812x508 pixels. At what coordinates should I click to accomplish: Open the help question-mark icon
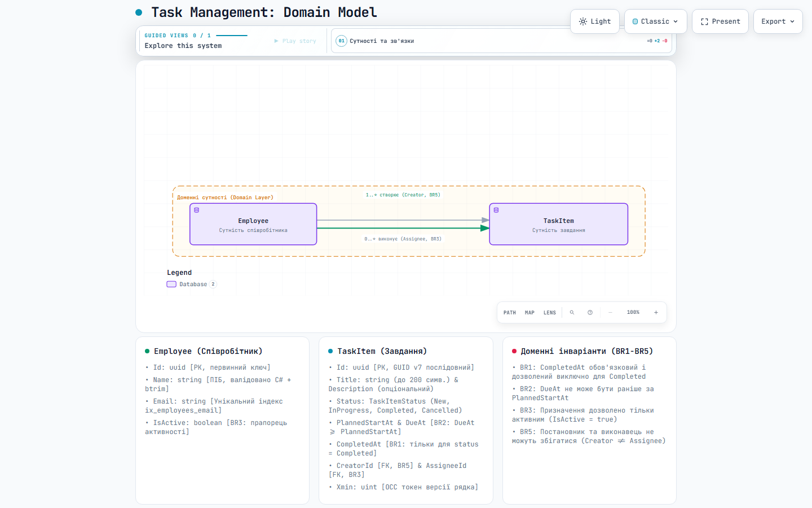590,313
